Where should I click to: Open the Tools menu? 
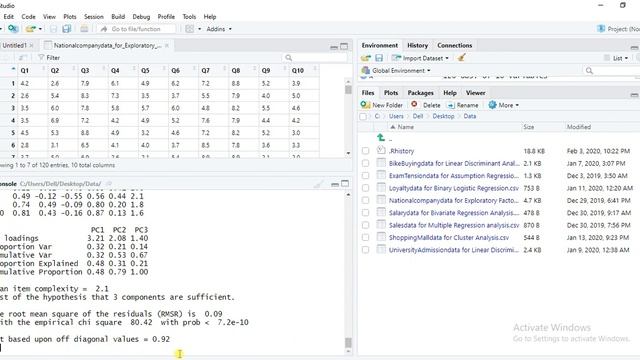pos(189,17)
